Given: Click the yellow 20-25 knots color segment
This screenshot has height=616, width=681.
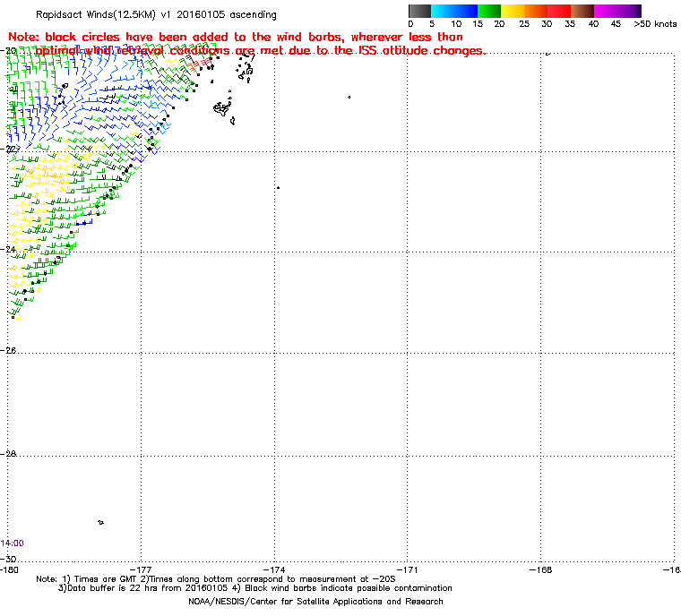Looking at the screenshot, I should coord(513,11).
